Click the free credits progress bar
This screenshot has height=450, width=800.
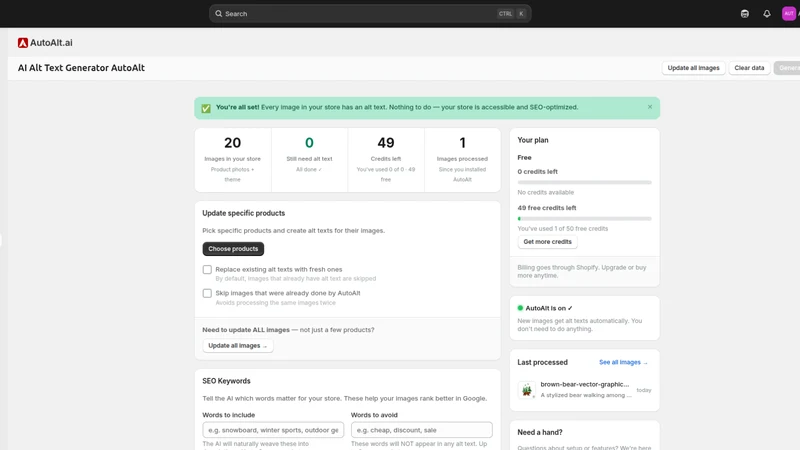point(584,218)
